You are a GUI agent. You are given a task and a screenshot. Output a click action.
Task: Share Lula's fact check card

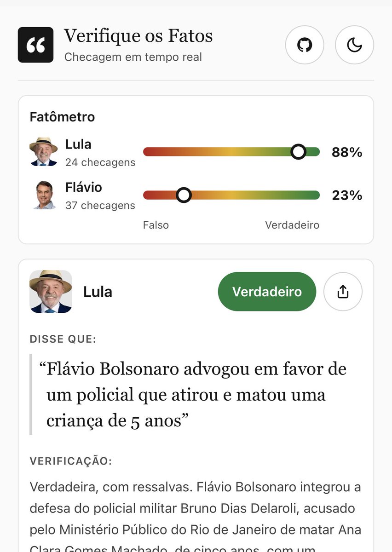343,292
